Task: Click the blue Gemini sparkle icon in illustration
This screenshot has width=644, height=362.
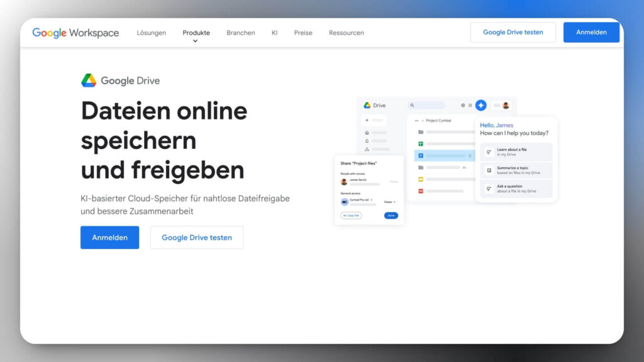Action: click(481, 105)
